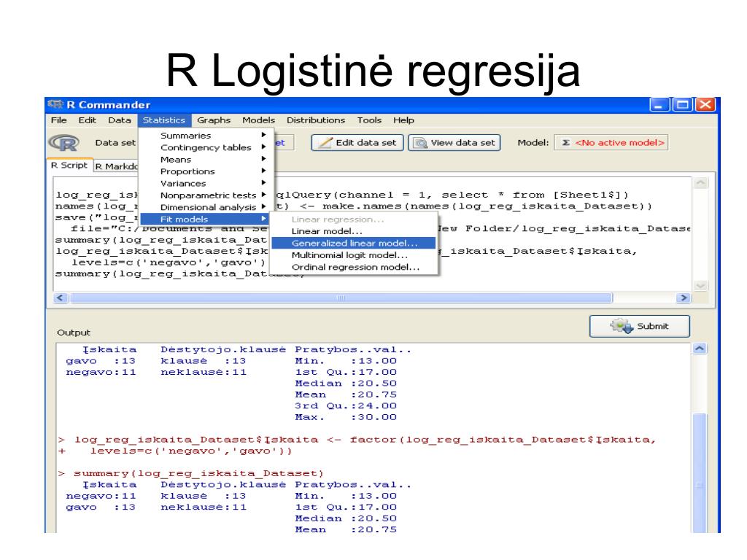Click the R Commander title bar icon
The height and width of the screenshot is (560, 747).
tap(55, 104)
